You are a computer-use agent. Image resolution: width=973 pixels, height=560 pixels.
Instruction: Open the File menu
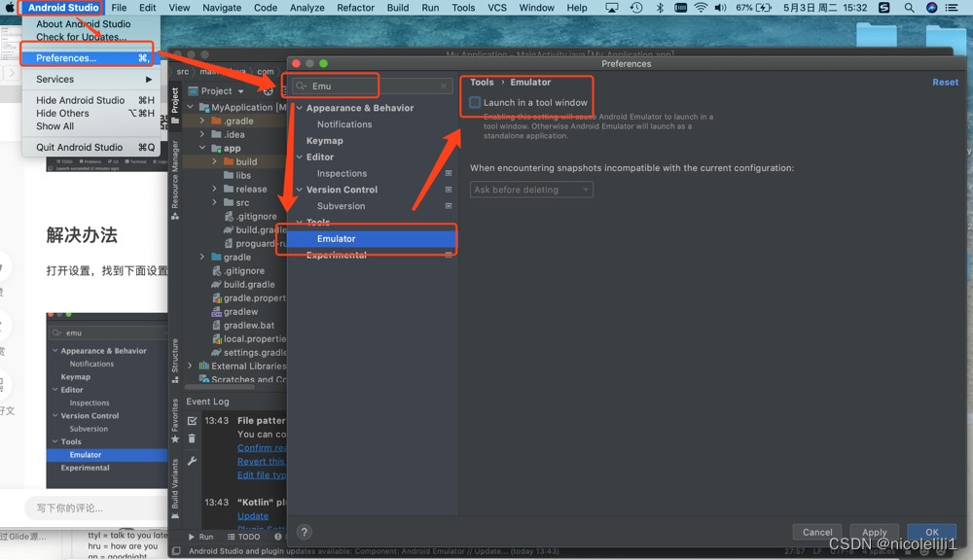pyautogui.click(x=119, y=8)
